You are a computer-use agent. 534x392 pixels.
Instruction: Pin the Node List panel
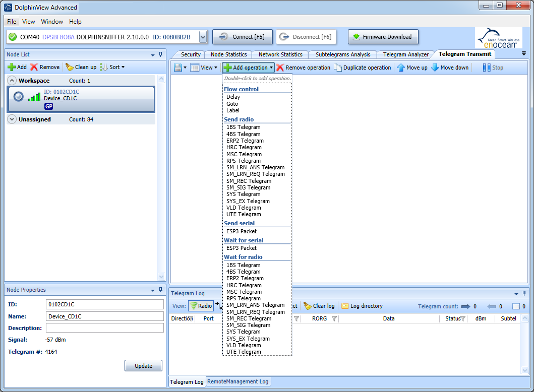[161, 54]
